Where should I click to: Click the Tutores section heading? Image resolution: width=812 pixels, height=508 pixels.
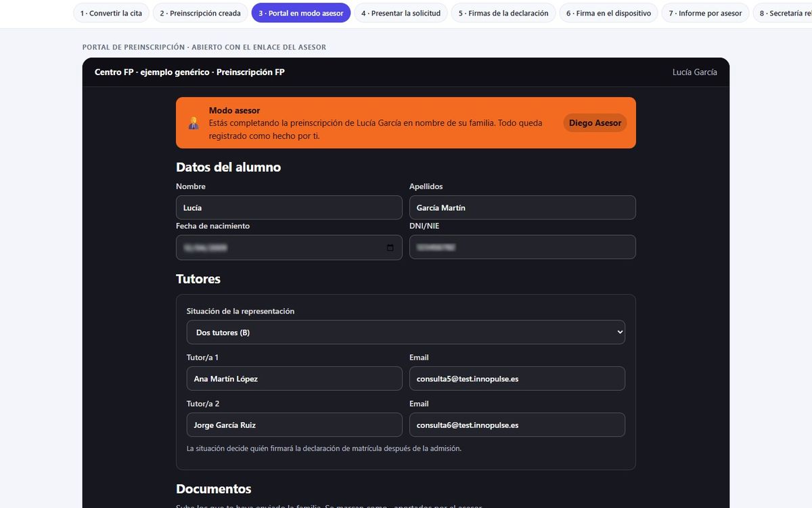(x=198, y=279)
